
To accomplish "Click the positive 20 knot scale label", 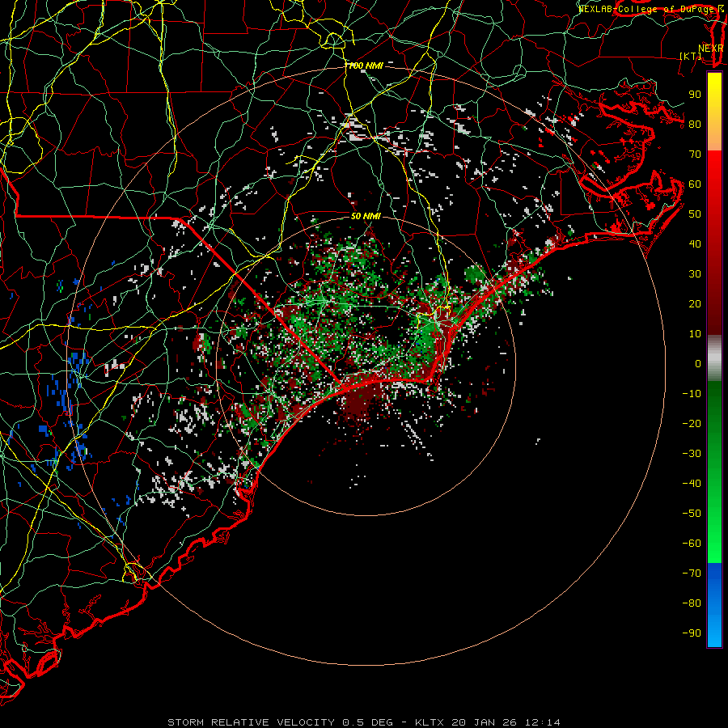I will [x=695, y=304].
